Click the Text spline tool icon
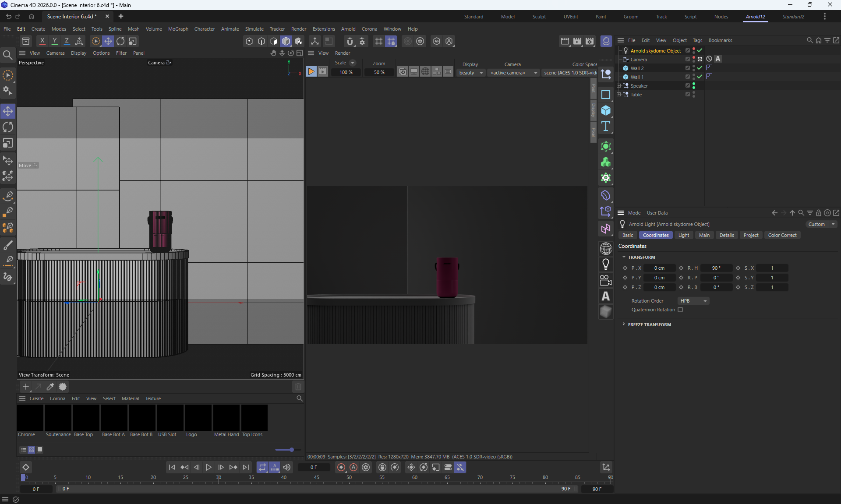This screenshot has width=841, height=504. (606, 127)
